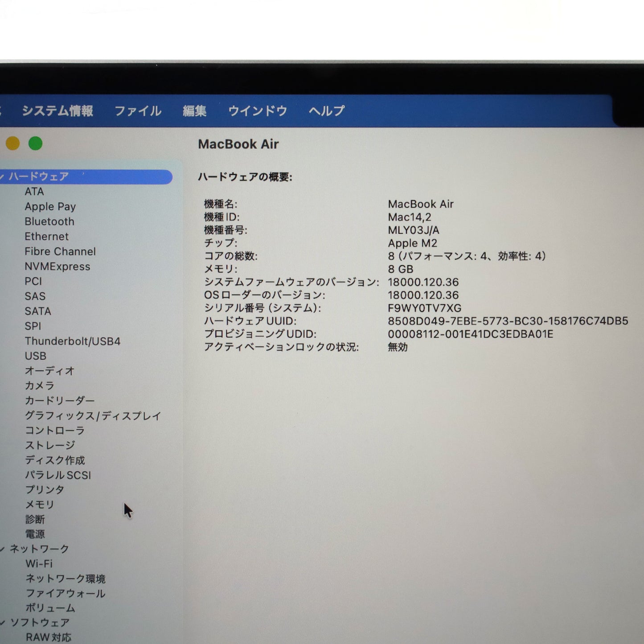Collapse the ネットワーク sidebar section
The height and width of the screenshot is (644, 644).
[x=2, y=549]
